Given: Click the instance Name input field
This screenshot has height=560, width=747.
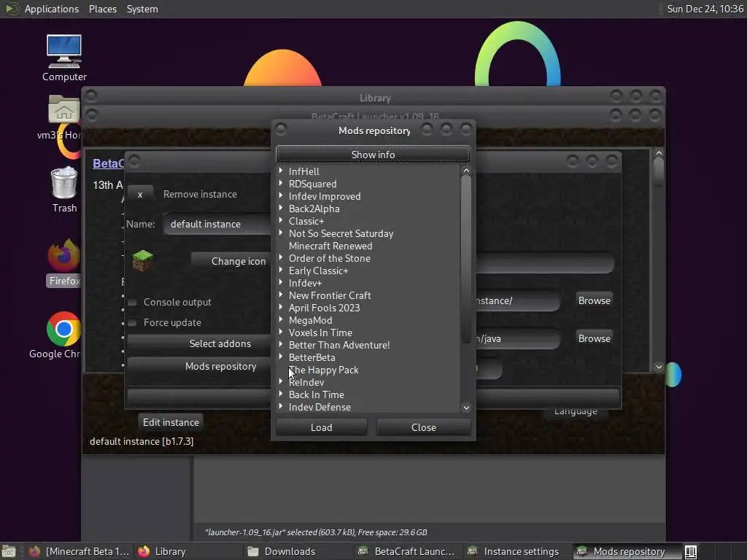Looking at the screenshot, I should point(217,224).
